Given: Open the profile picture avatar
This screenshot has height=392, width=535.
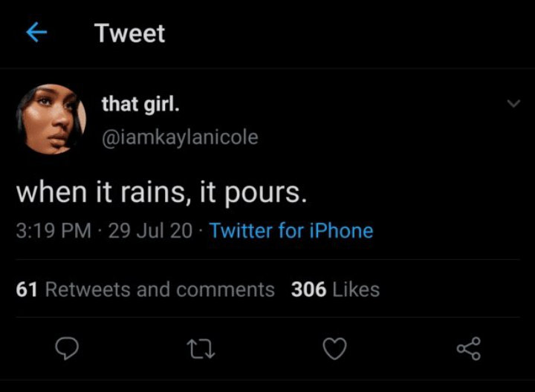Looking at the screenshot, I should 51,120.
